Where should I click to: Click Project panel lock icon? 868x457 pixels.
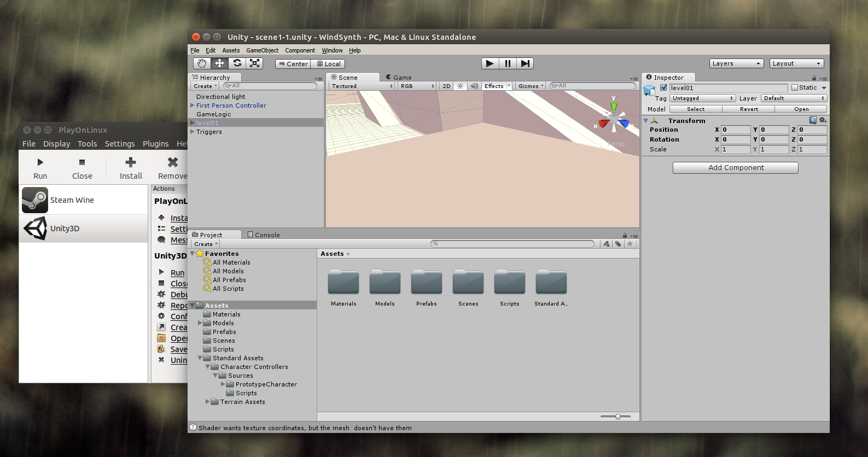[625, 236]
